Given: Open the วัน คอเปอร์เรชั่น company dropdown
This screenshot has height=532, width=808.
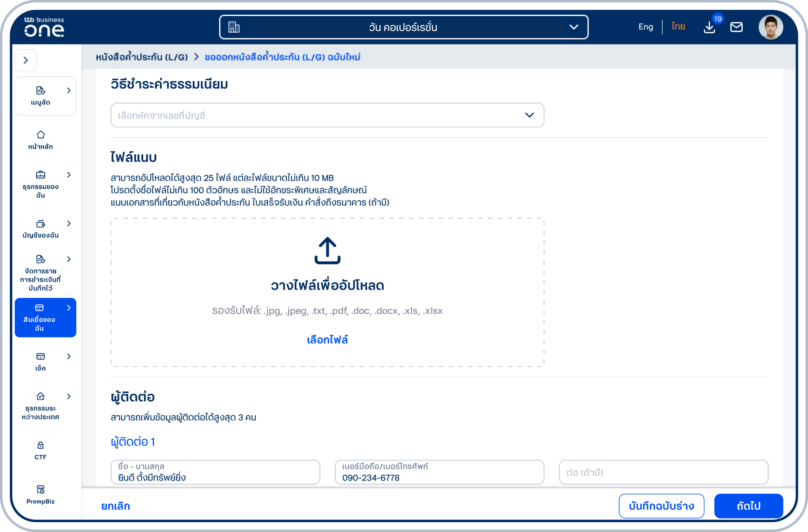Looking at the screenshot, I should coord(404,27).
